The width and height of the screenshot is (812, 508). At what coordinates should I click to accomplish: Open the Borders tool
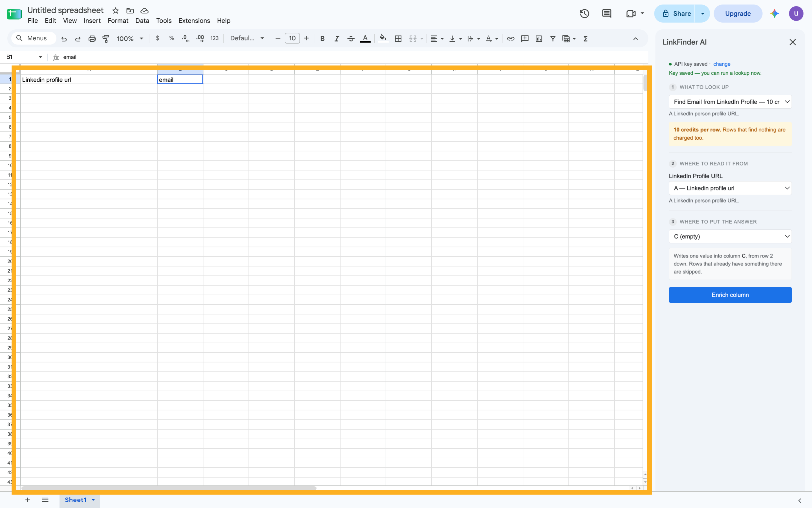point(398,39)
